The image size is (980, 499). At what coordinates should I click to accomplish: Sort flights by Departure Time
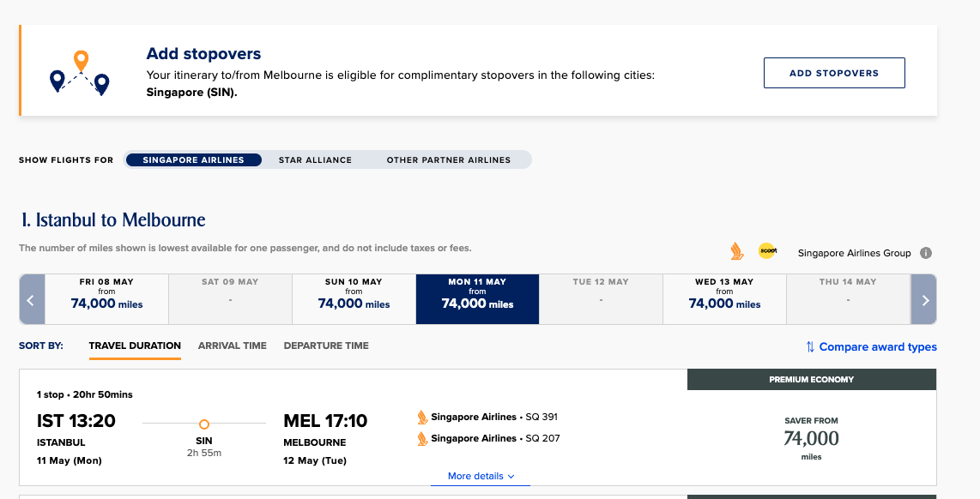[326, 346]
